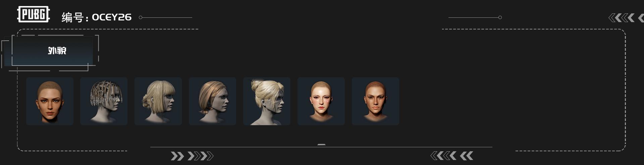The width and height of the screenshot is (644, 165).
Task: Click the bottom-right left-pointing chevron arrows
Action: [x=452, y=156]
